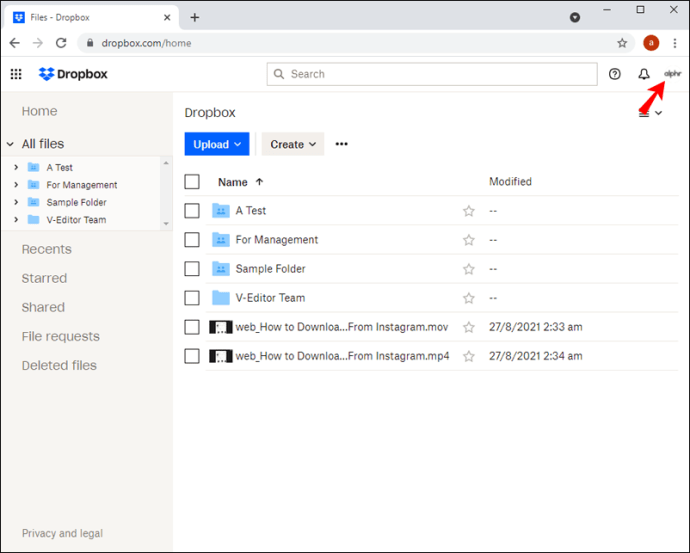Star the V-Editor Team folder

[469, 298]
